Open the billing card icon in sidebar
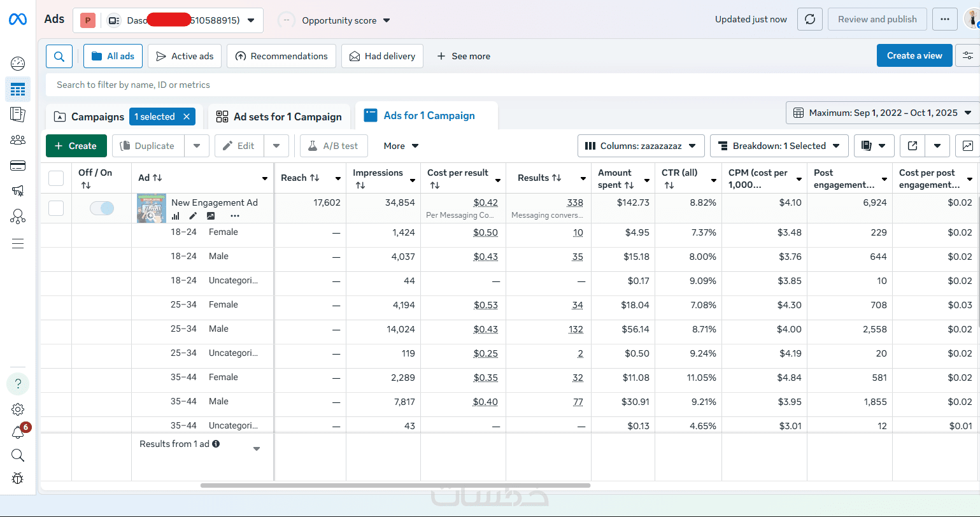The height and width of the screenshot is (517, 980). (18, 166)
